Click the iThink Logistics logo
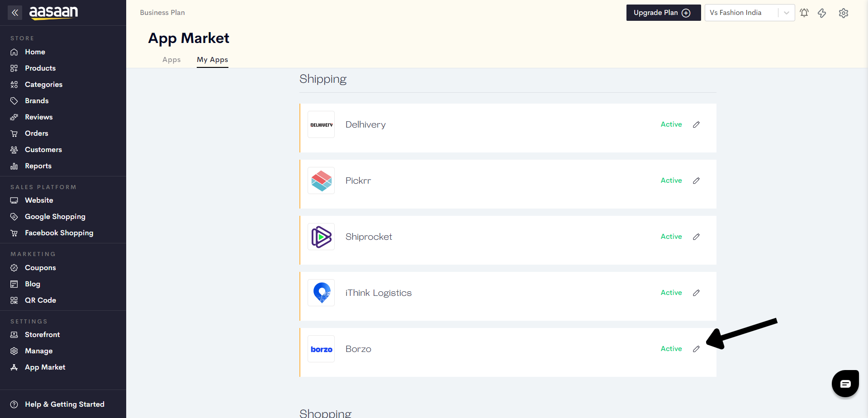The height and width of the screenshot is (418, 868). click(321, 293)
